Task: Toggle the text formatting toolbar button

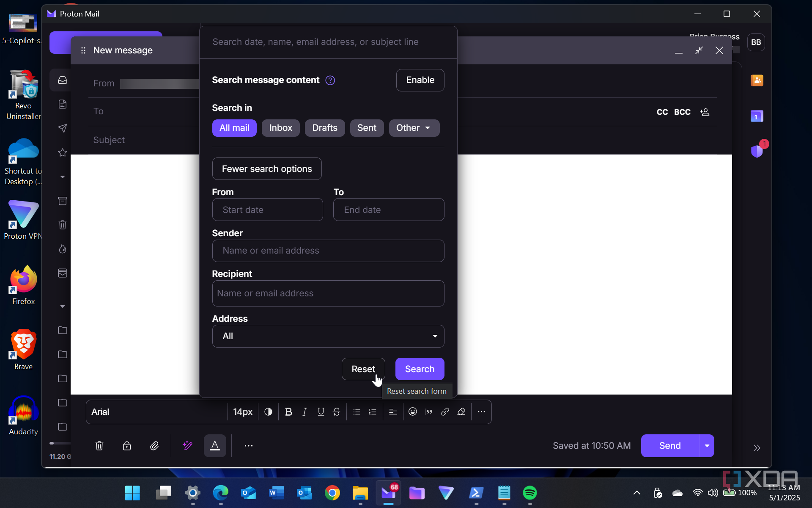Action: (x=215, y=446)
